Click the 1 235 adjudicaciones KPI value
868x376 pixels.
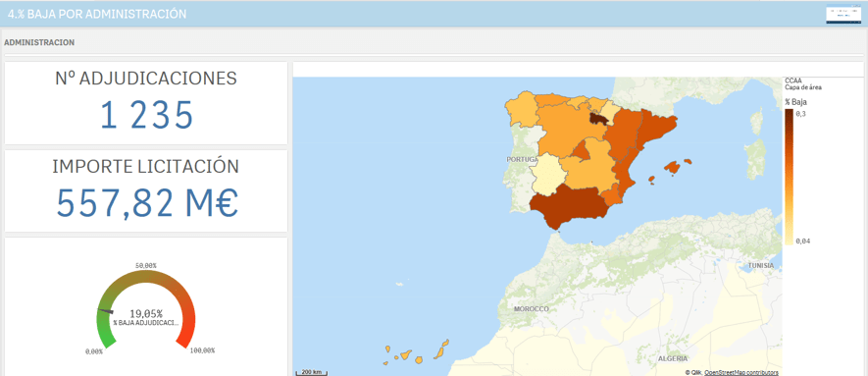tap(147, 116)
